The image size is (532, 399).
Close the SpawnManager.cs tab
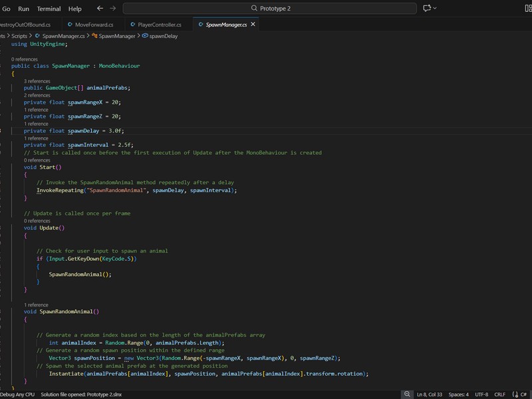click(x=253, y=25)
